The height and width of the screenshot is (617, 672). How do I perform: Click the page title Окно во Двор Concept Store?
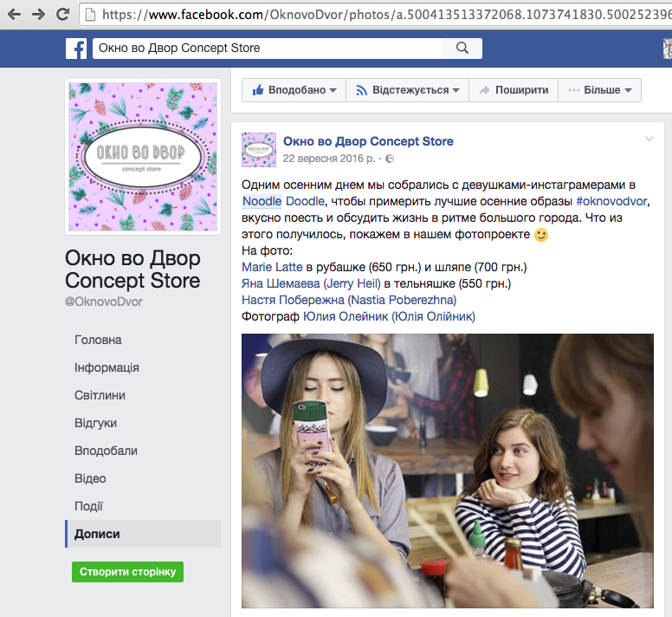coord(132,270)
